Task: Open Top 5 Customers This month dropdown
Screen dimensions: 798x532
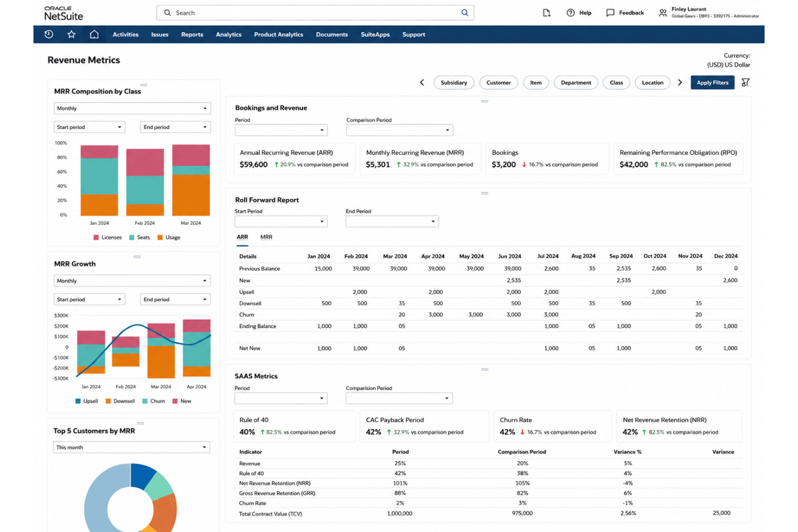Action: click(132, 447)
